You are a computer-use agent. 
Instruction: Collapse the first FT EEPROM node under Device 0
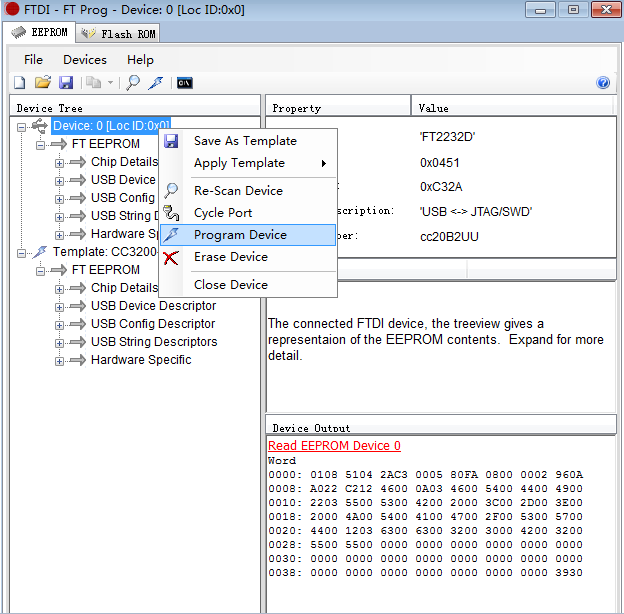(x=40, y=145)
